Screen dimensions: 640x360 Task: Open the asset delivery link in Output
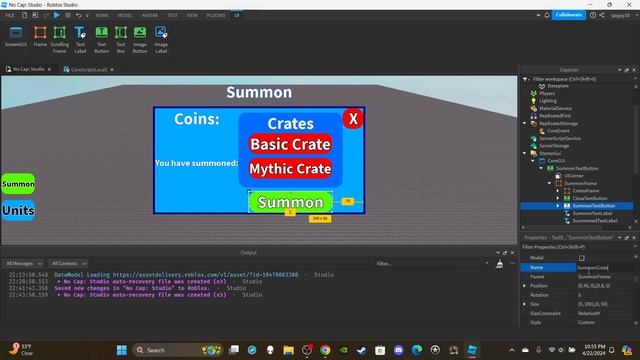[205, 275]
